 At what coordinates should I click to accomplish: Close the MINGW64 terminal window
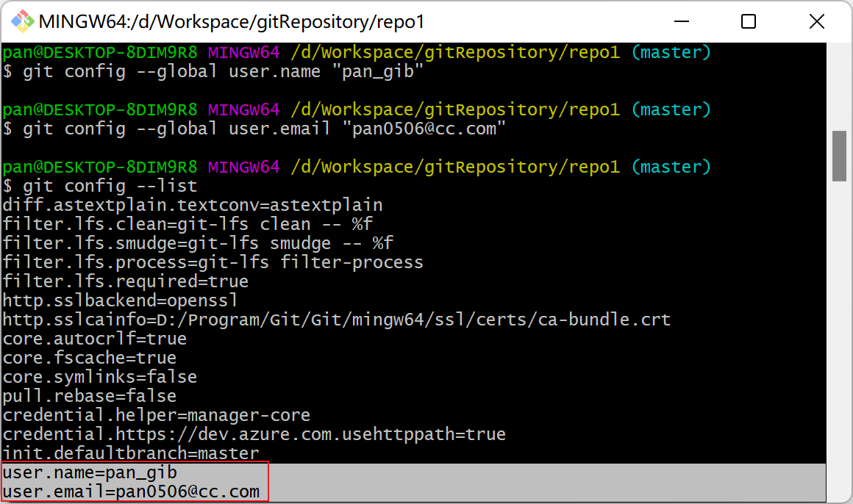click(816, 21)
